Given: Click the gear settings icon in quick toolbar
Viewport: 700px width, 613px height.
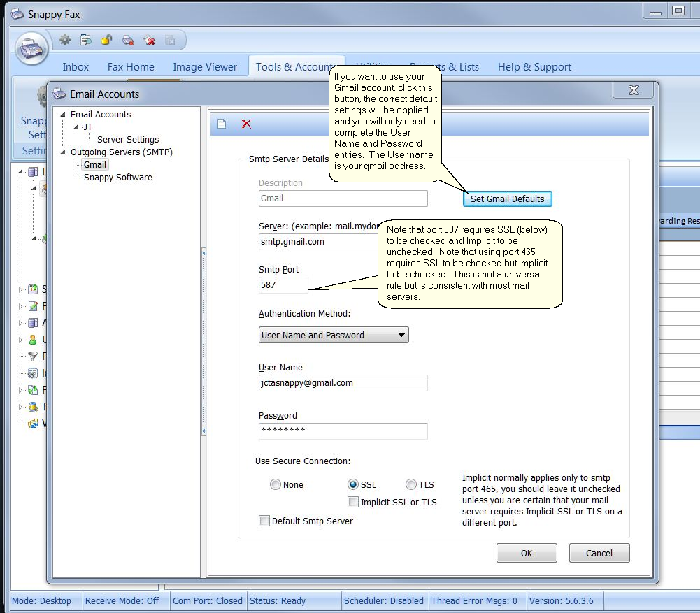Looking at the screenshot, I should [65, 40].
